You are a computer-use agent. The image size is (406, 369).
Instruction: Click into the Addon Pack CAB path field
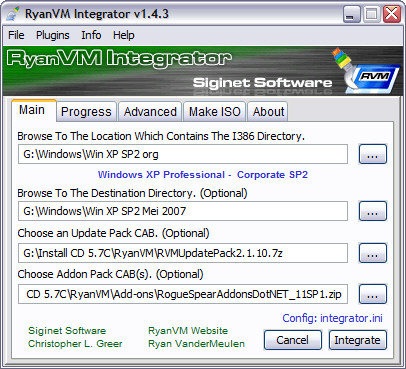point(183,294)
